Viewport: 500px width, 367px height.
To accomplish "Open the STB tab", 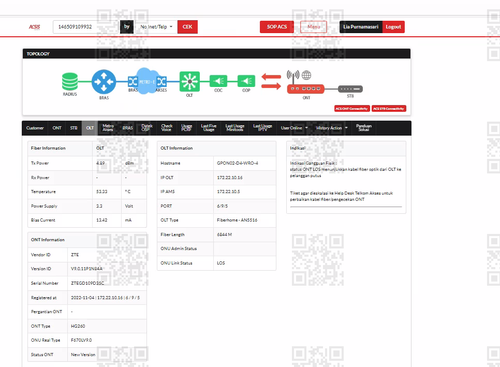I will (x=74, y=128).
